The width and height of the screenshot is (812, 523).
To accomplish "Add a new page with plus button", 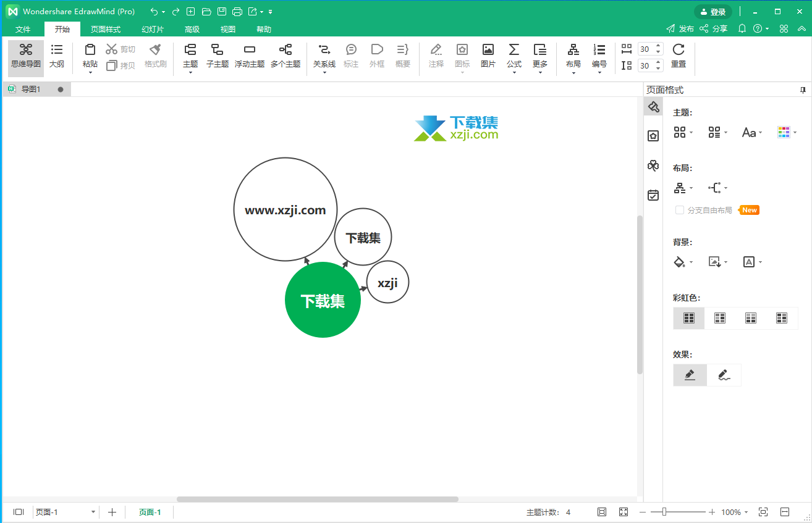I will (x=112, y=512).
